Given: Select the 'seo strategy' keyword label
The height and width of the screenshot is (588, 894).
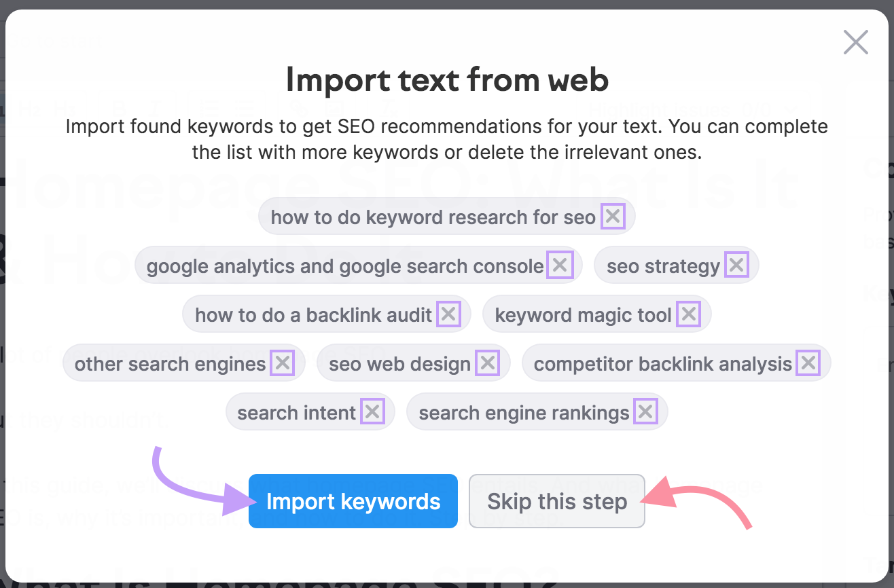Looking at the screenshot, I should tap(663, 266).
